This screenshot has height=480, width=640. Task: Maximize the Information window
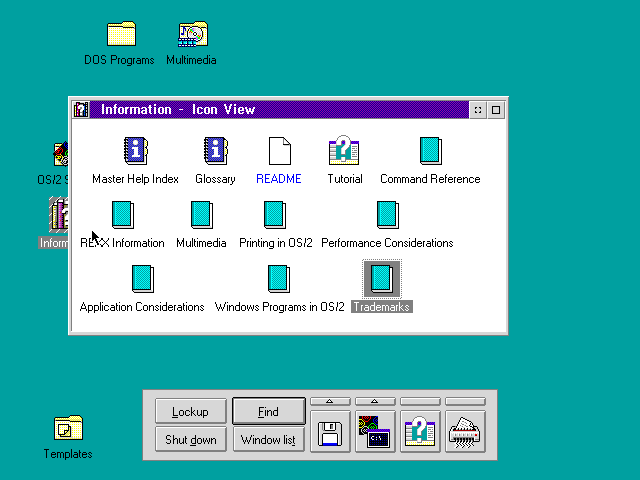(496, 110)
